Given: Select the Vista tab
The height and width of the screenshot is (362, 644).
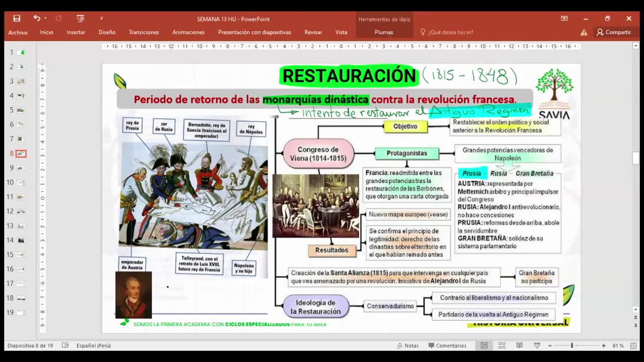Looking at the screenshot, I should click(341, 32).
